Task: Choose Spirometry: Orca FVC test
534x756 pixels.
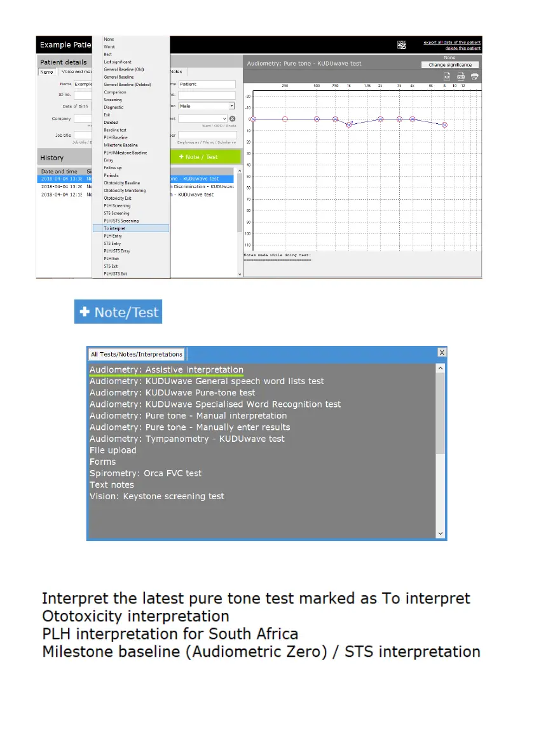Action: click(x=146, y=474)
